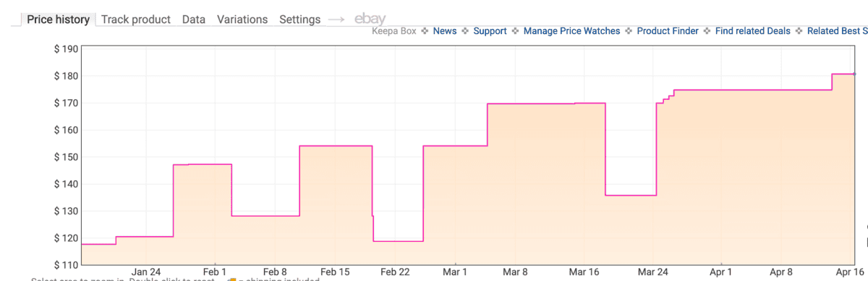
Task: Click the diamond icon before Related Best Sellers
Action: click(x=799, y=31)
